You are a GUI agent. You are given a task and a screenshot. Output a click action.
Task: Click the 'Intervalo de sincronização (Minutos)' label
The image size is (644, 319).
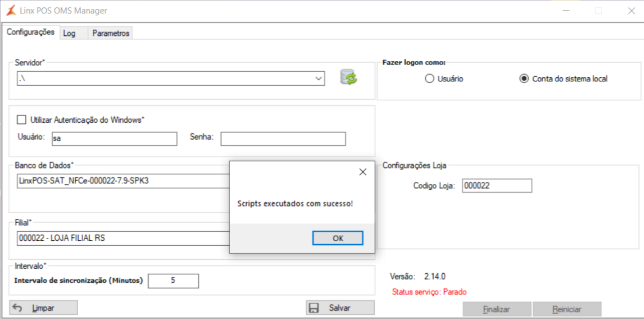79,281
